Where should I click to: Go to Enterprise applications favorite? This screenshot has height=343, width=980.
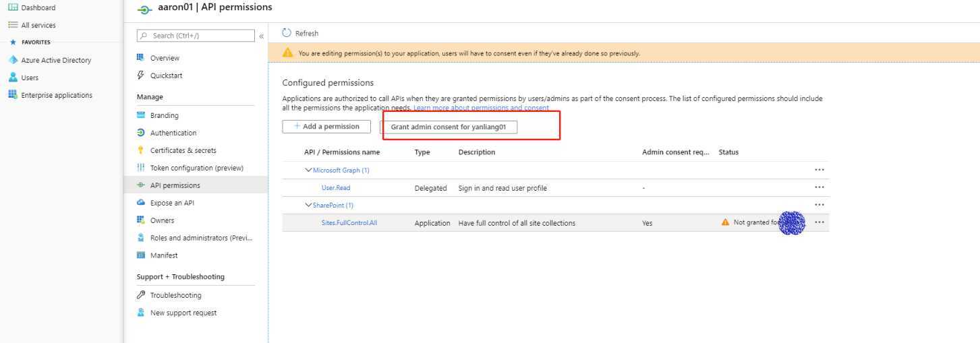pos(57,95)
